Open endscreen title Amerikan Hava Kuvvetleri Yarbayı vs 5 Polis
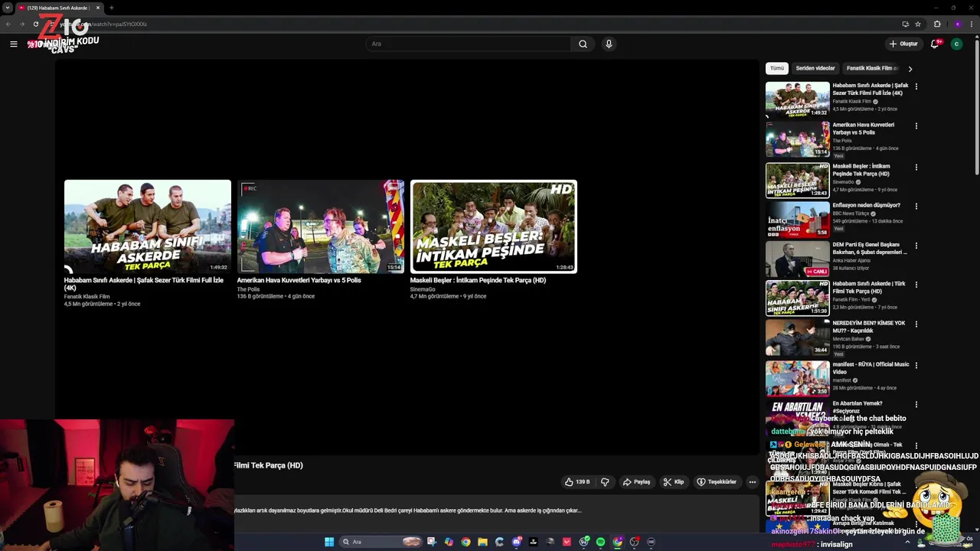Image resolution: width=980 pixels, height=551 pixels. point(299,280)
